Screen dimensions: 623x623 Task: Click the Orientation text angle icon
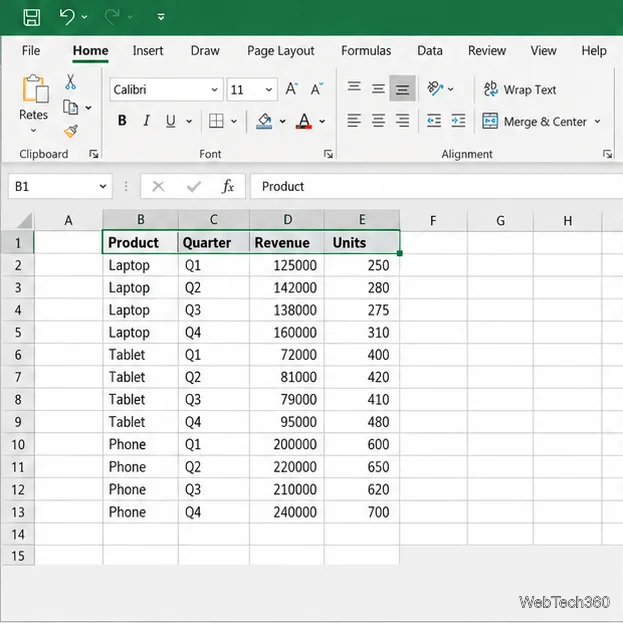point(435,88)
